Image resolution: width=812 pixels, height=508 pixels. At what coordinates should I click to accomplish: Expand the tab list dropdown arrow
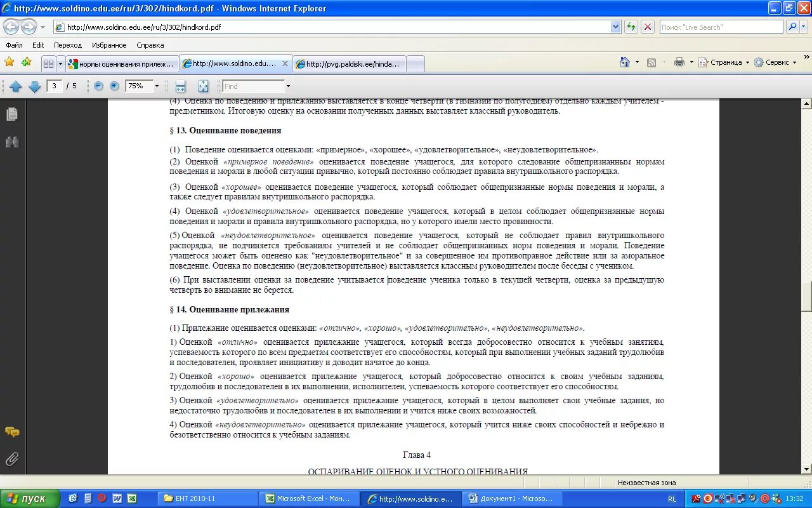tap(60, 63)
